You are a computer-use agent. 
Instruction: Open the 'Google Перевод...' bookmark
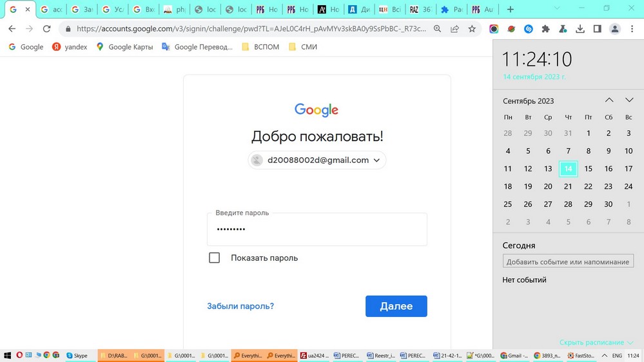click(x=197, y=47)
